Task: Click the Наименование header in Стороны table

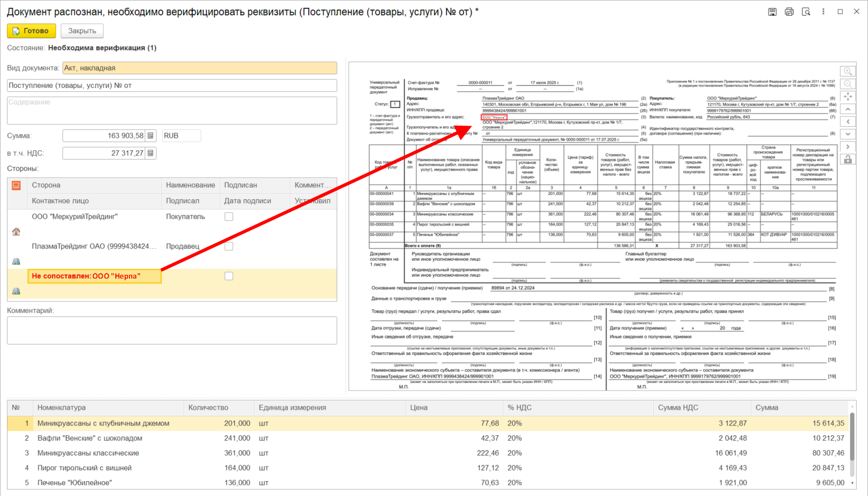Action: [191, 185]
